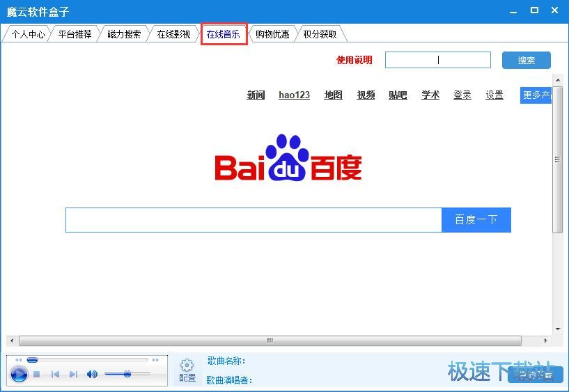Switch to the 平台推荐 tab
Image resolution: width=569 pixels, height=392 pixels.
point(75,34)
